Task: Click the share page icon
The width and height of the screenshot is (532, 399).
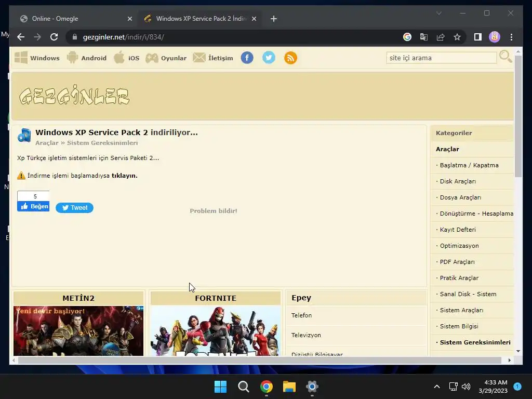Action: click(x=441, y=37)
